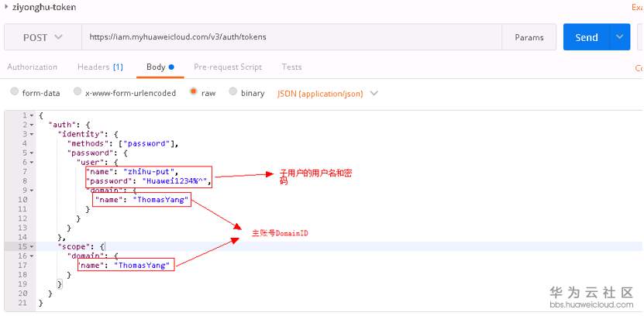Open the JSON (application/json) type dropdown
Image resolution: width=644 pixels, height=316 pixels.
(327, 94)
